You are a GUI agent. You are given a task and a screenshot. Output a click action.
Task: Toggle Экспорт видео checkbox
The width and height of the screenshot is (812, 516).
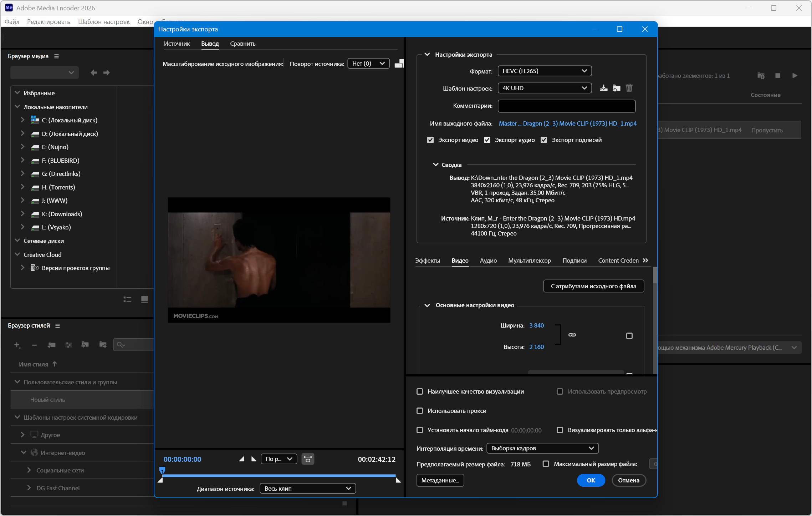[x=430, y=140]
